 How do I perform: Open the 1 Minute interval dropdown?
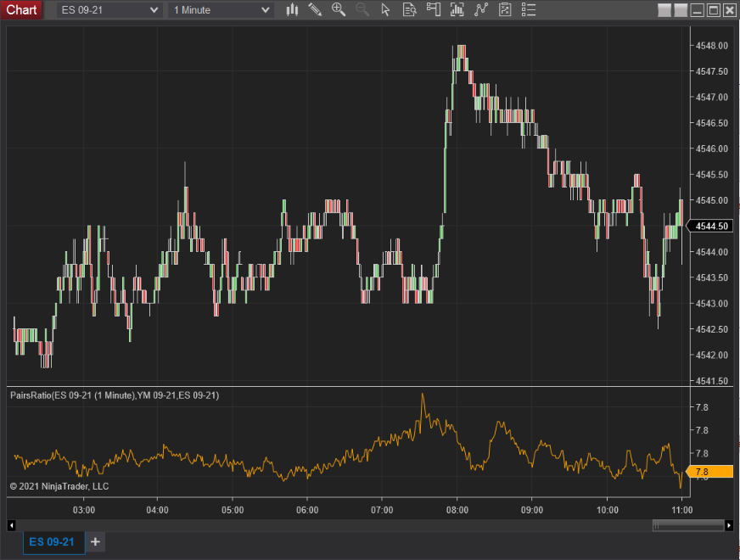[x=221, y=10]
